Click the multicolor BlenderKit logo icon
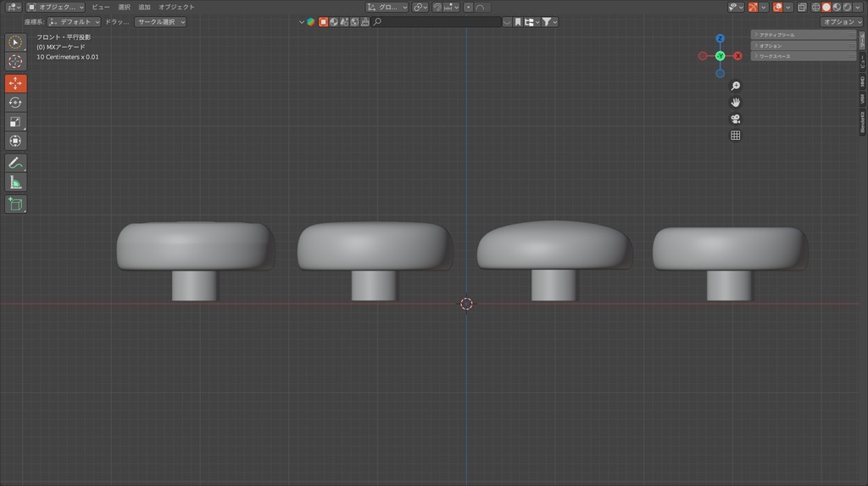The image size is (868, 486). click(x=311, y=21)
